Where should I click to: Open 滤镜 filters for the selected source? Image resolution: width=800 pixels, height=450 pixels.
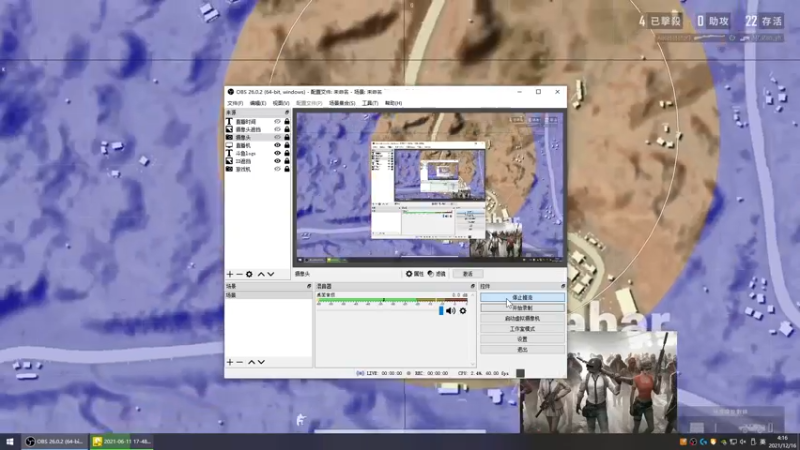point(437,274)
